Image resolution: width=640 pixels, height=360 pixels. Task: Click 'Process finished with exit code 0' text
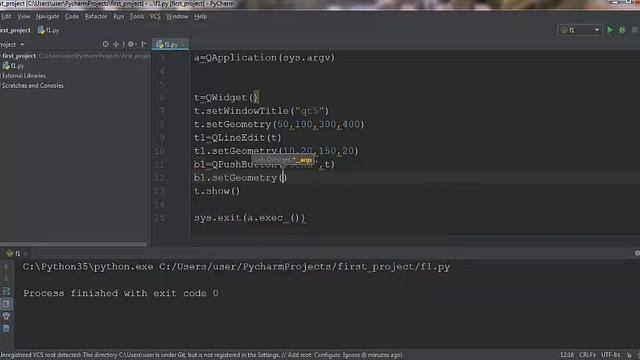point(121,293)
